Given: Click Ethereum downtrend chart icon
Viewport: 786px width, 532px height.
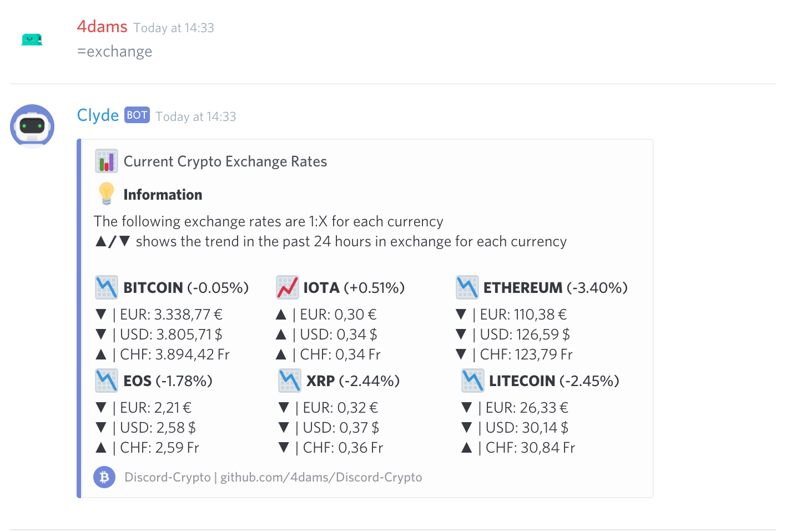Looking at the screenshot, I should (467, 287).
